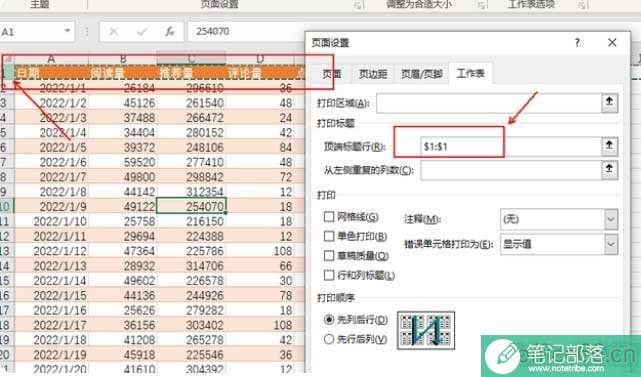Select column B header
Image resolution: width=641 pixels, height=377 pixels.
(123, 60)
